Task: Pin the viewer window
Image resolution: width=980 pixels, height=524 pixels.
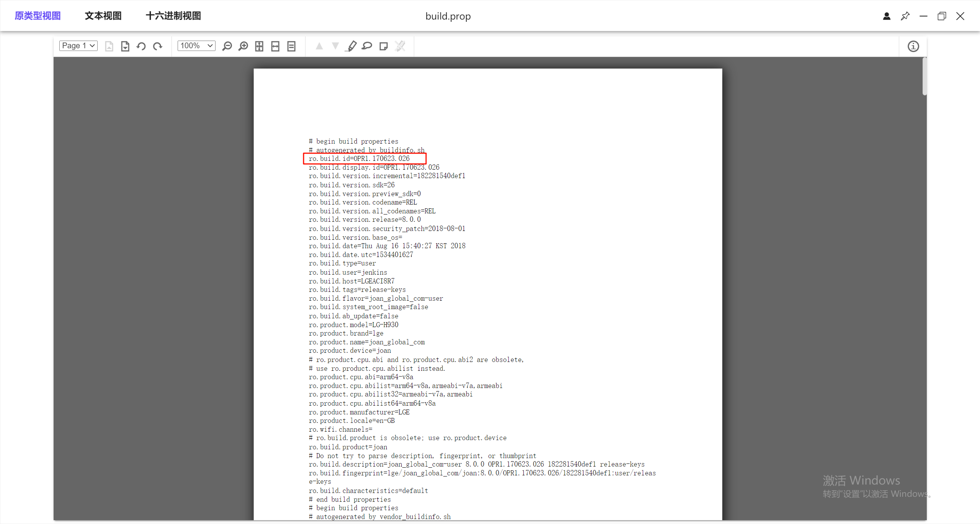Action: pos(905,16)
